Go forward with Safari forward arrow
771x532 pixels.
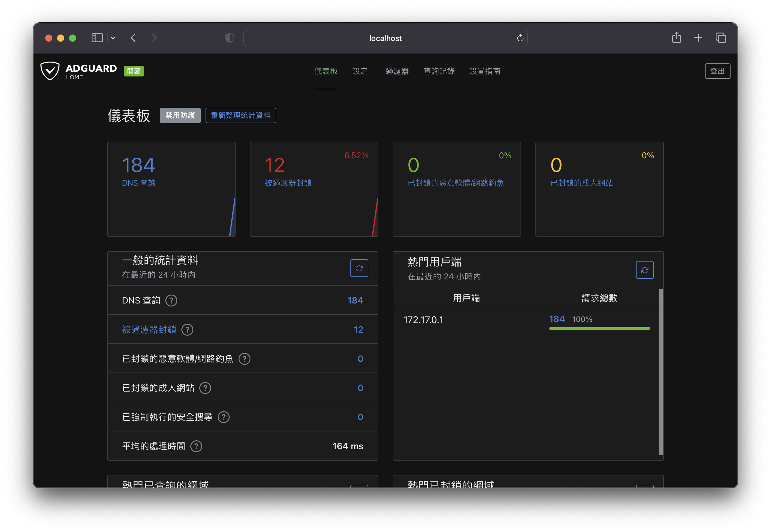pyautogui.click(x=154, y=38)
